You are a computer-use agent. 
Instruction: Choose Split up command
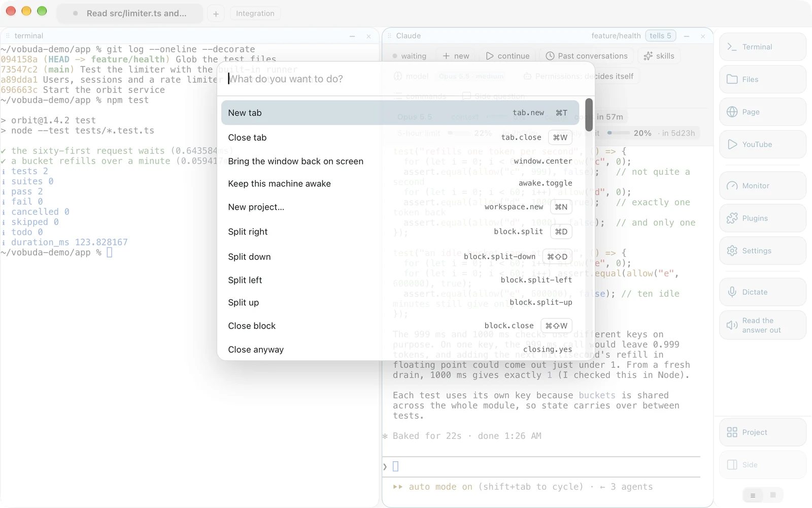click(400, 302)
